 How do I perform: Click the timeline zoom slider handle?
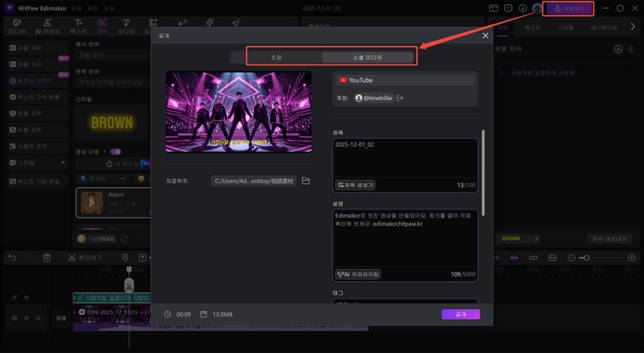587,258
